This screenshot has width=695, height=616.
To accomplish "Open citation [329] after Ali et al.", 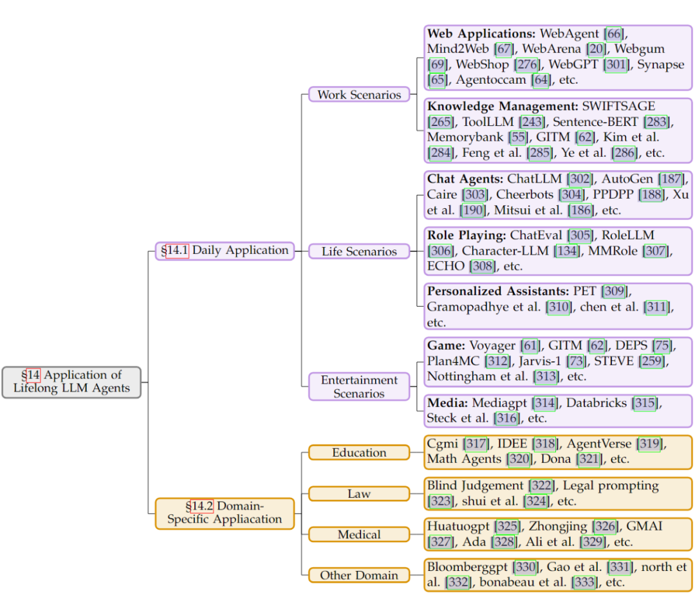I will [593, 542].
